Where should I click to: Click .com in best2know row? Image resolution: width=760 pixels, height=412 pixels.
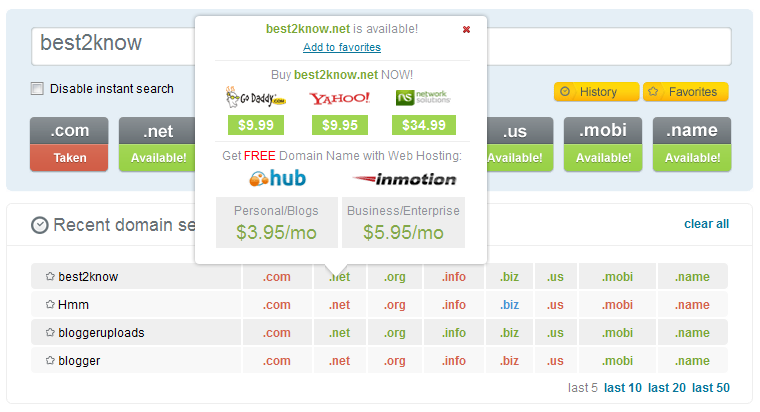point(277,277)
